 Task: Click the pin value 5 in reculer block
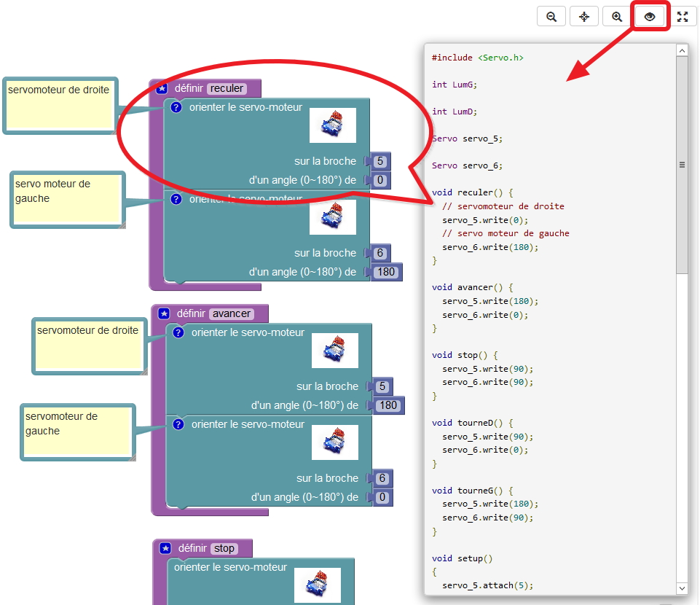click(380, 161)
